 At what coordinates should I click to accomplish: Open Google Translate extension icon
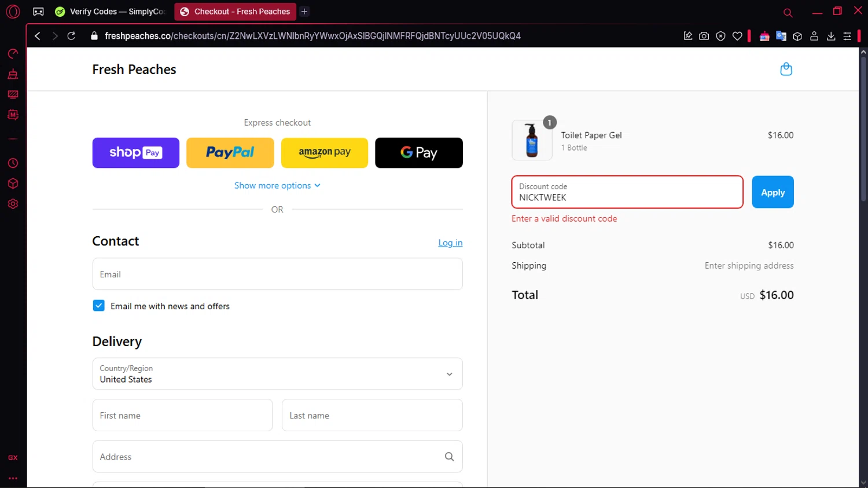click(x=781, y=36)
